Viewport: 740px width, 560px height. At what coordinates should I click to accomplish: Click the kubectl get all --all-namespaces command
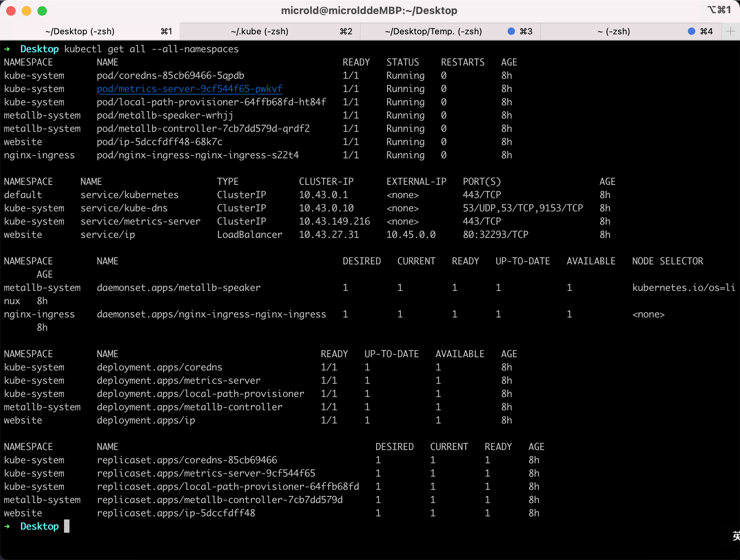pyautogui.click(x=151, y=49)
